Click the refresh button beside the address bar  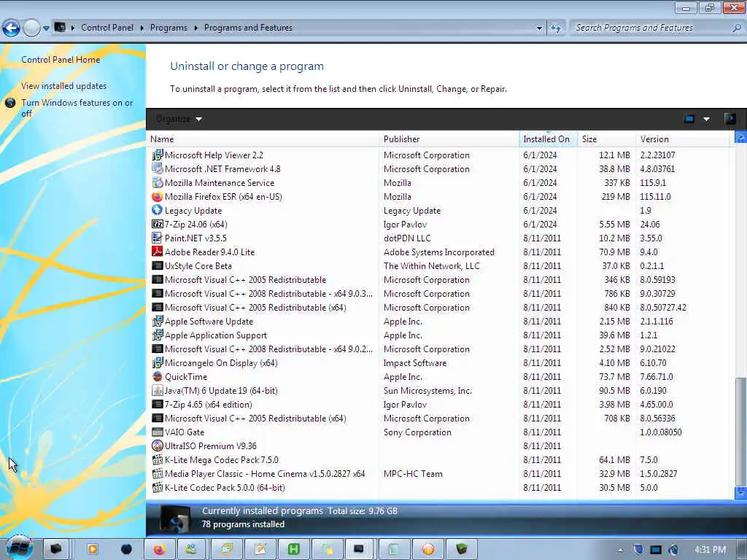click(555, 28)
